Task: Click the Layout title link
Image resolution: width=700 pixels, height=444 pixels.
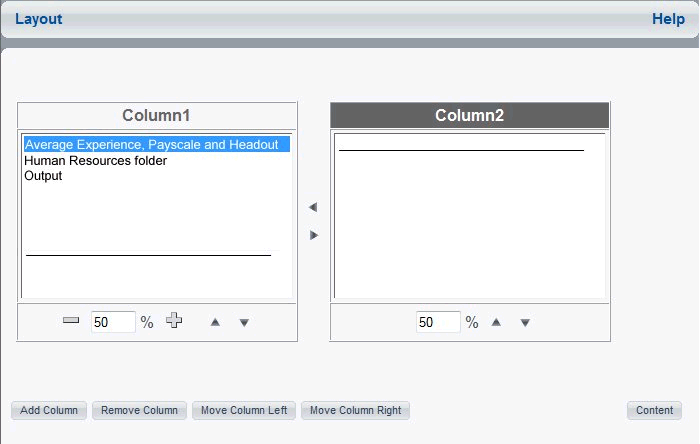Action: pos(38,19)
